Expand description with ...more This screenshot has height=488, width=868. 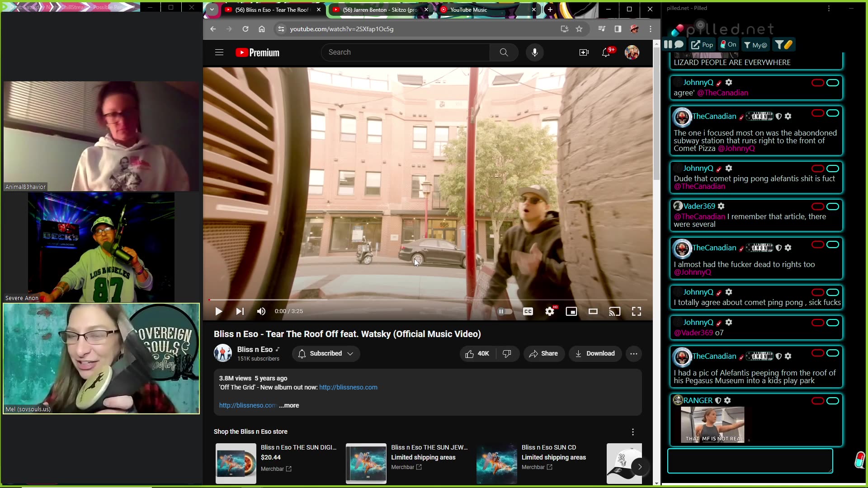289,405
